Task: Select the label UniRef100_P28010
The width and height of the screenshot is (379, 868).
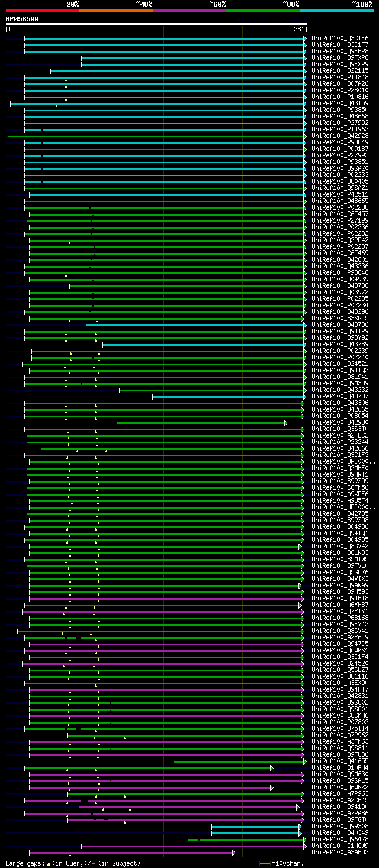Action: [340, 91]
